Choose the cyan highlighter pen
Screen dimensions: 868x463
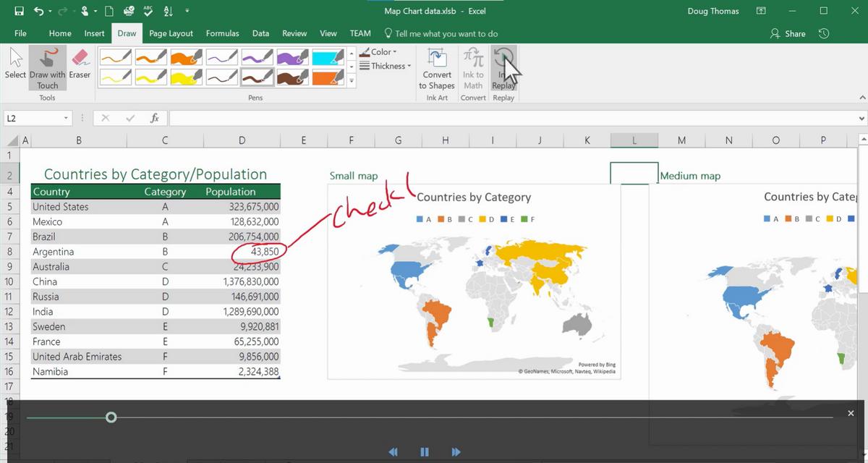328,57
